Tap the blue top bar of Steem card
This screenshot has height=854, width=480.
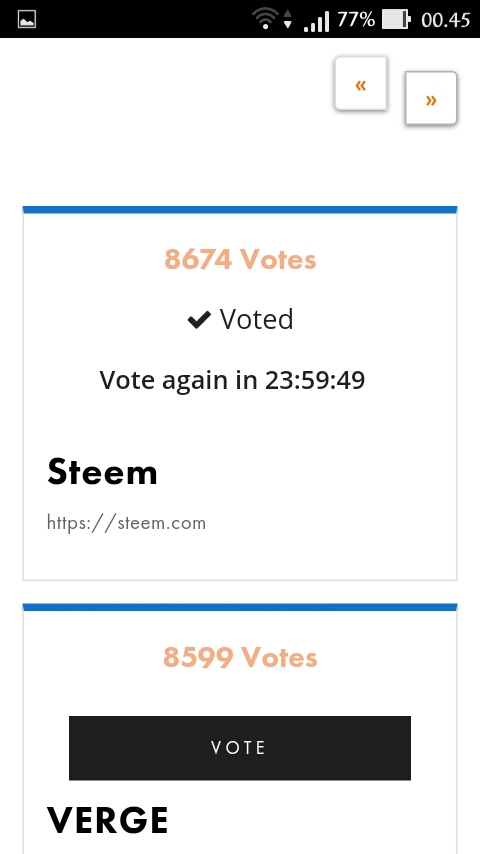[x=240, y=210]
